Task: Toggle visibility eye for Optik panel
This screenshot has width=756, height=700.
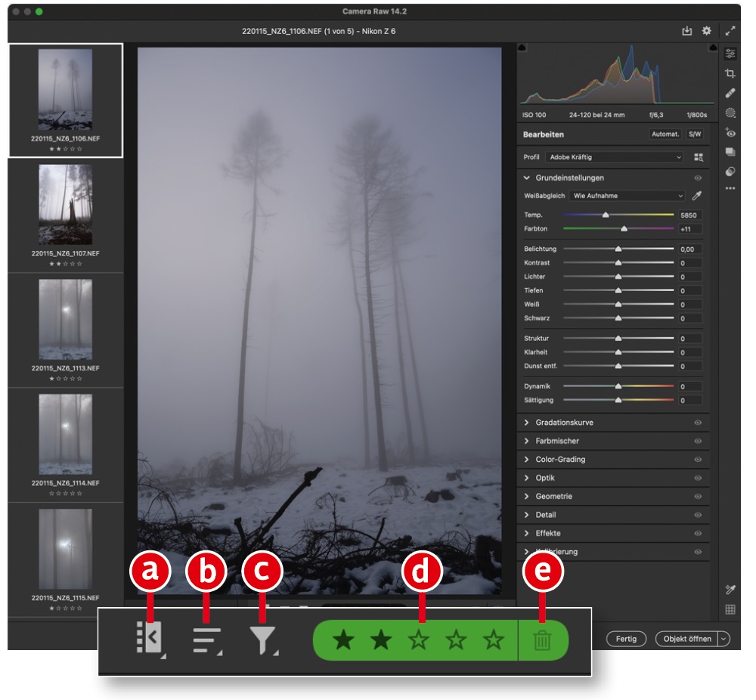Action: tap(698, 479)
